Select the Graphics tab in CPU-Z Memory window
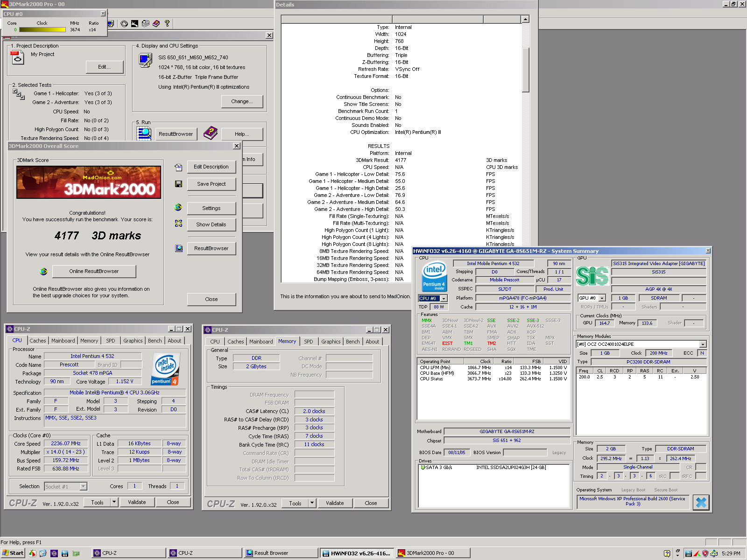The image size is (747, 560). (x=331, y=342)
